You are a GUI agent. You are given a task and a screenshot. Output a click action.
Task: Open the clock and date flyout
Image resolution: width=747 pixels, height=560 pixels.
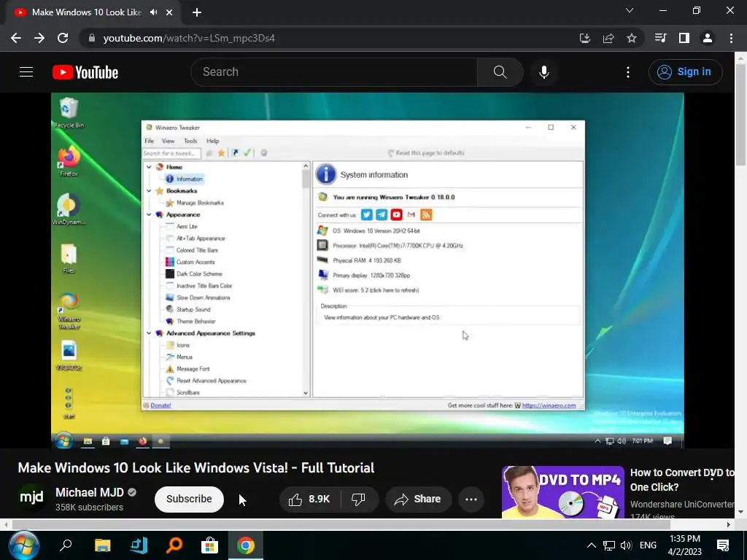[685, 545]
